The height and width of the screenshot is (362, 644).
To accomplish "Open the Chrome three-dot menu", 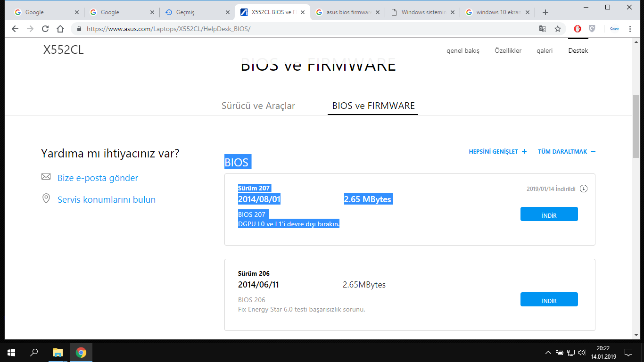I will point(630,29).
